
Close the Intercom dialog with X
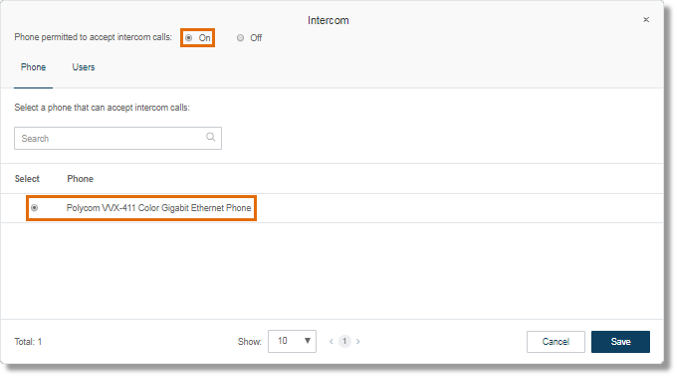[x=646, y=19]
